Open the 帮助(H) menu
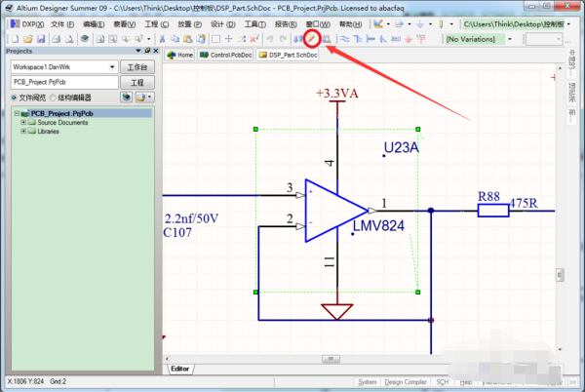 point(350,24)
